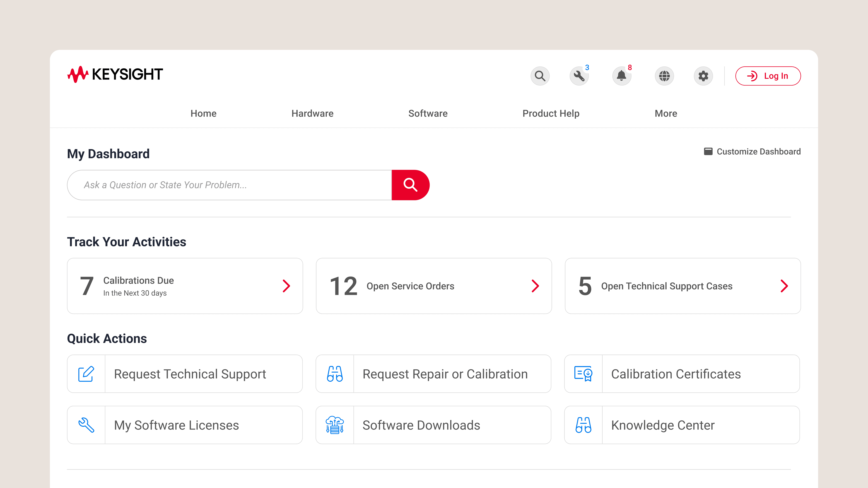Focus the Ask a Question search field
Image resolution: width=868 pixels, height=488 pixels.
click(229, 185)
